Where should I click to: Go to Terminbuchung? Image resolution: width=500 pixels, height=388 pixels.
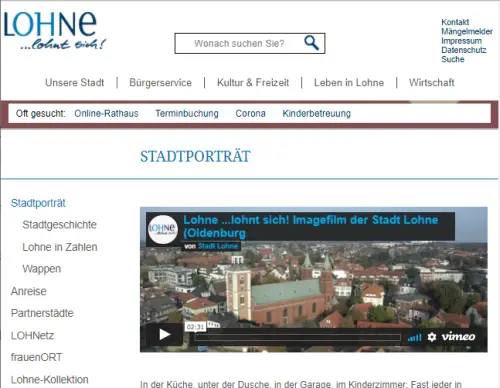click(187, 113)
